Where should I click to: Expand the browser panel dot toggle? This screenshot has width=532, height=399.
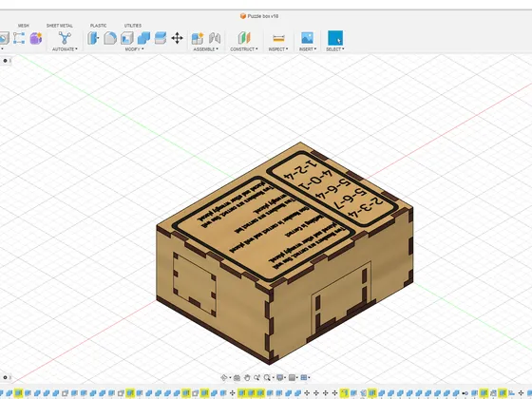pos(5,61)
